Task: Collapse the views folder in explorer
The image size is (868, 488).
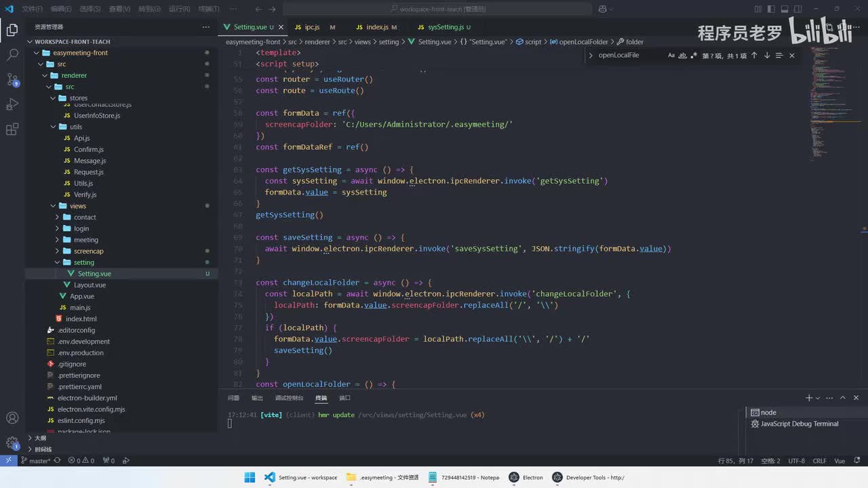Action: (x=77, y=206)
